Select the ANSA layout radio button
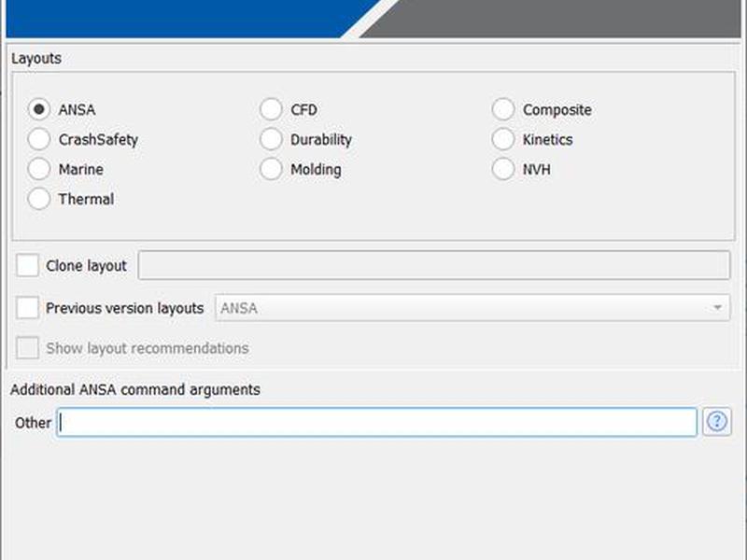The width and height of the screenshot is (747, 560). (x=39, y=109)
